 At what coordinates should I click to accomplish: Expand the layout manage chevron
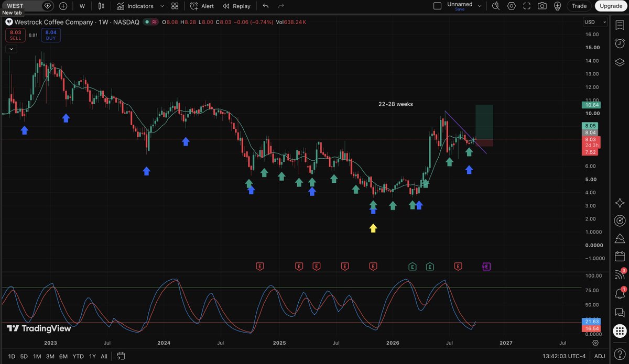[480, 6]
